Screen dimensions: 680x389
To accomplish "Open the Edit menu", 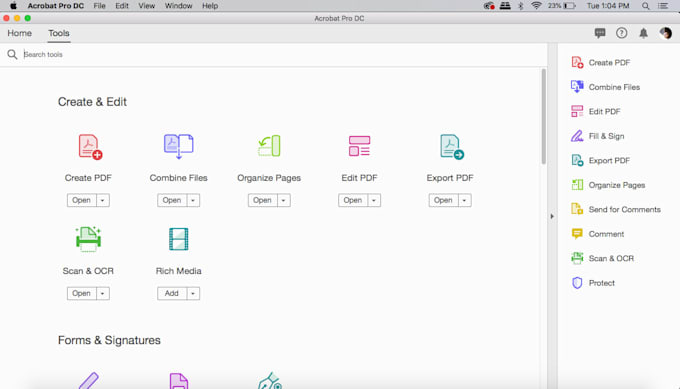I will (122, 6).
